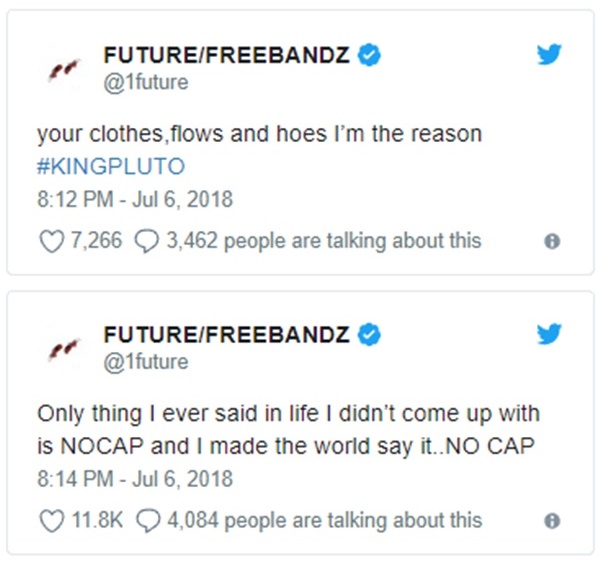This screenshot has height=567, width=600.
Task: Click FUTURE/FREEBANDZ name in second tweet
Action: [227, 336]
